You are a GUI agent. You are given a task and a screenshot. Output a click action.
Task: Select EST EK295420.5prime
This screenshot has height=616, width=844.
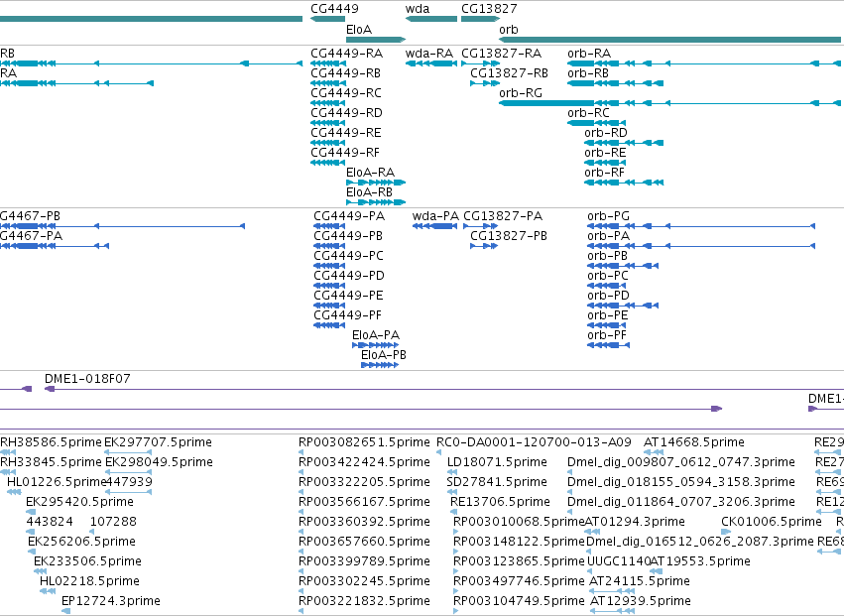(31, 512)
